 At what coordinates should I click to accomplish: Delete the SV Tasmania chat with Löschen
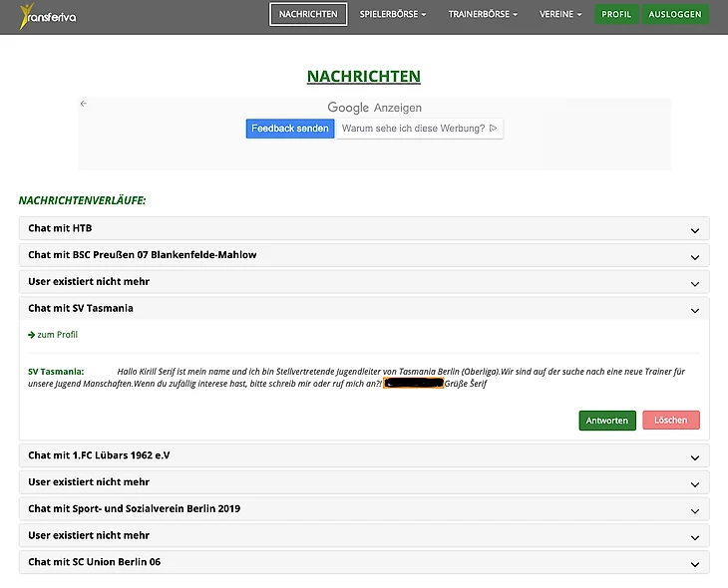coord(671,421)
